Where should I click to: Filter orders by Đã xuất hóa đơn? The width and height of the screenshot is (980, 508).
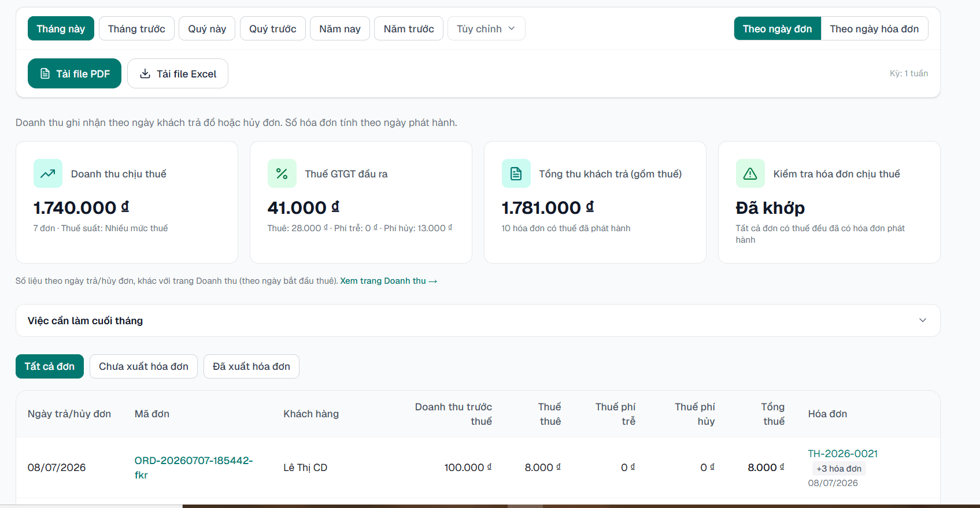click(252, 366)
